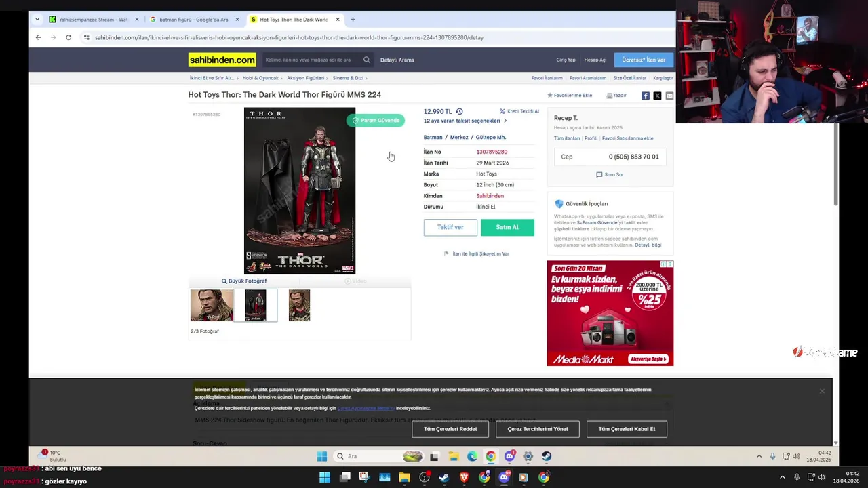This screenshot has height=488, width=868.
Task: Click the search magnifier icon in site header
Action: pos(367,60)
